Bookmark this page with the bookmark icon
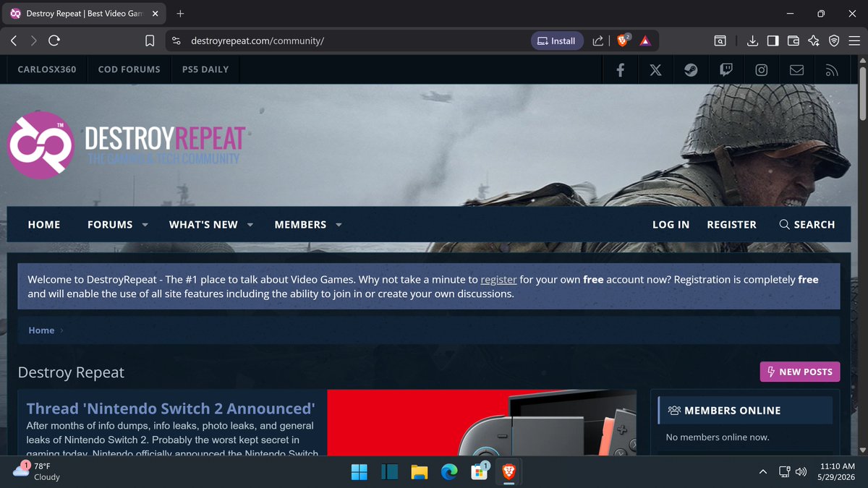This screenshot has width=868, height=488. click(150, 41)
